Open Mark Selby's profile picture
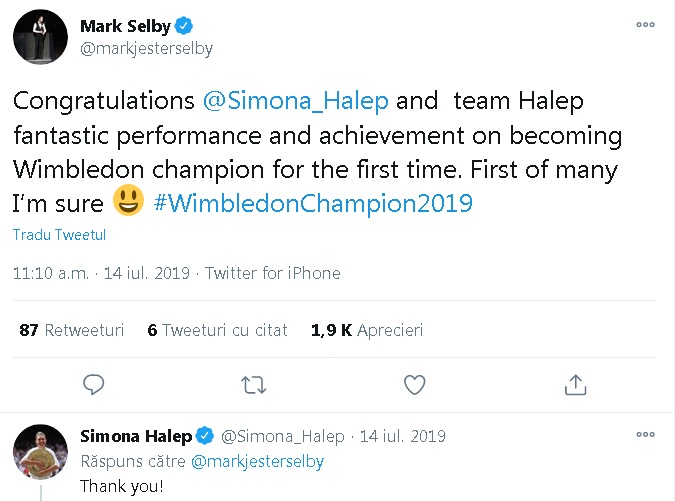 click(x=40, y=38)
